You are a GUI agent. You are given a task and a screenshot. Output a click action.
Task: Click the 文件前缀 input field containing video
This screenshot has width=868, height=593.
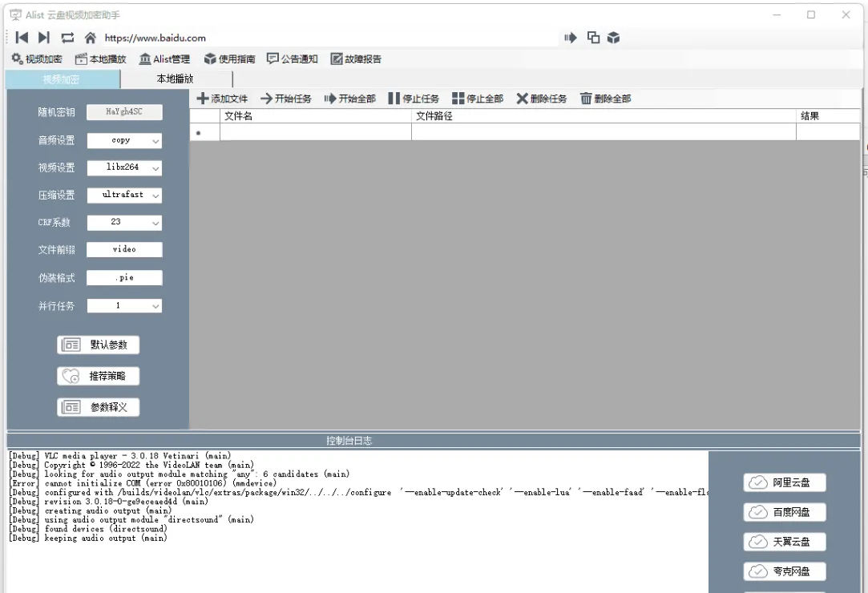coord(124,250)
